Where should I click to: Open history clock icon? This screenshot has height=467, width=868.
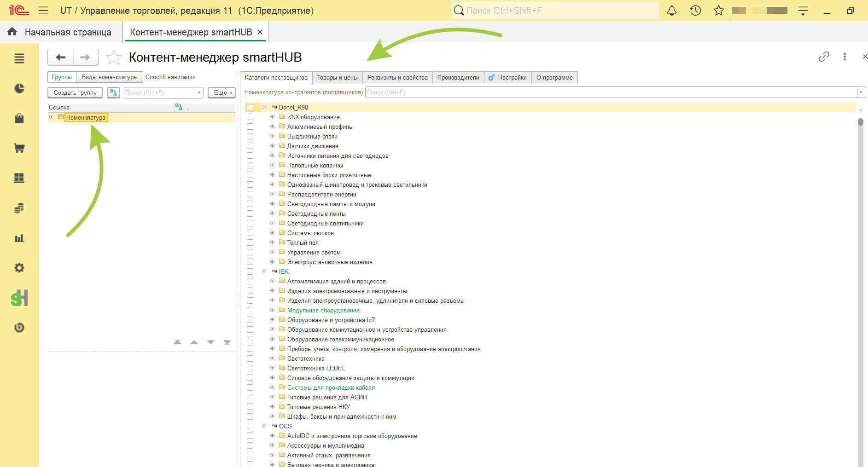[x=695, y=11]
